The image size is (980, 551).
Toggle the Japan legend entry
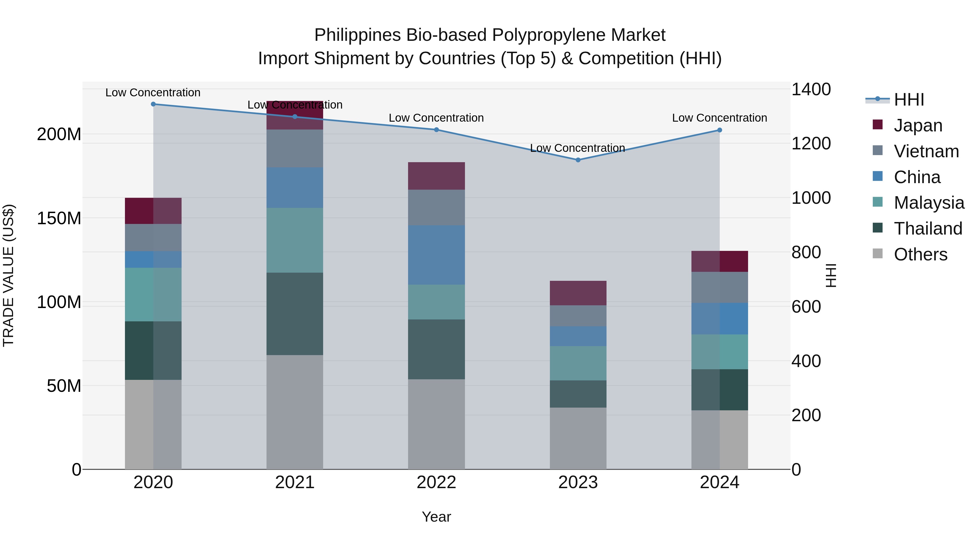[907, 125]
